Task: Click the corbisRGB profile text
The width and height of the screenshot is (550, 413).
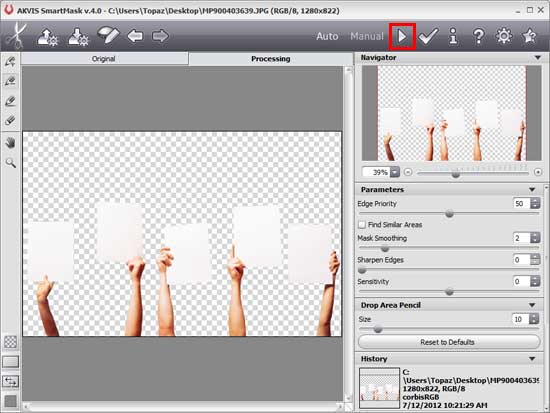Action: [420, 397]
